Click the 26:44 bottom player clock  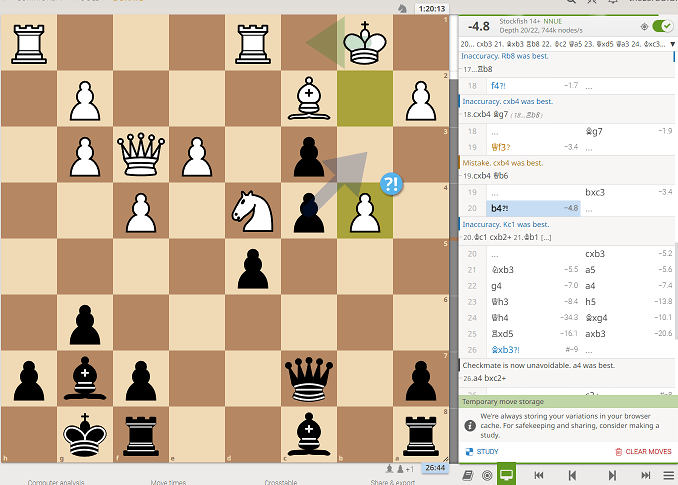(x=435, y=468)
